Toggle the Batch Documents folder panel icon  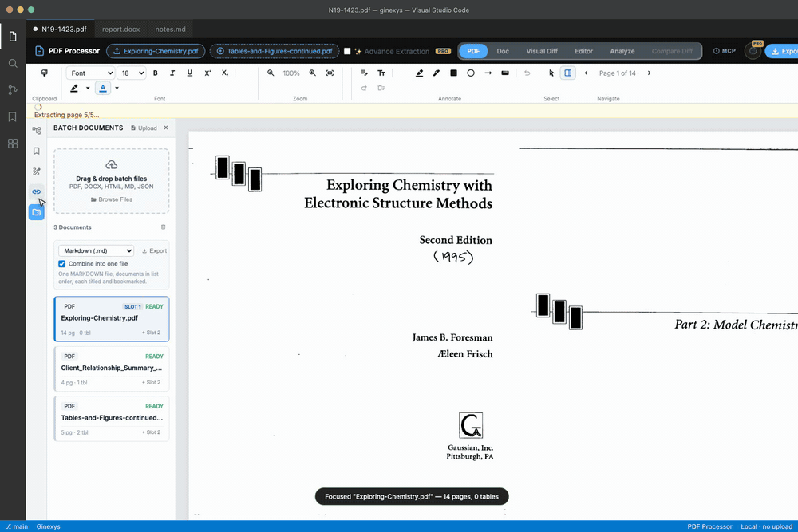37,212
